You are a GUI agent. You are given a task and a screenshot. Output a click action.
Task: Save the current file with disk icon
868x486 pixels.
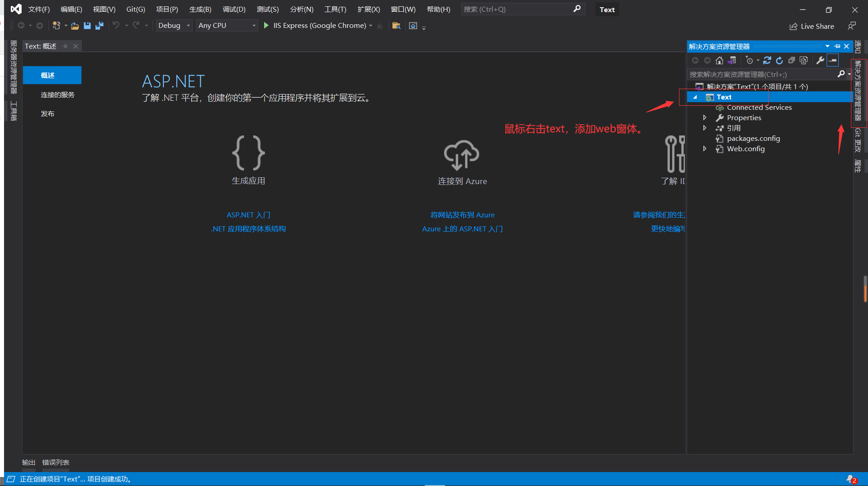[87, 26]
